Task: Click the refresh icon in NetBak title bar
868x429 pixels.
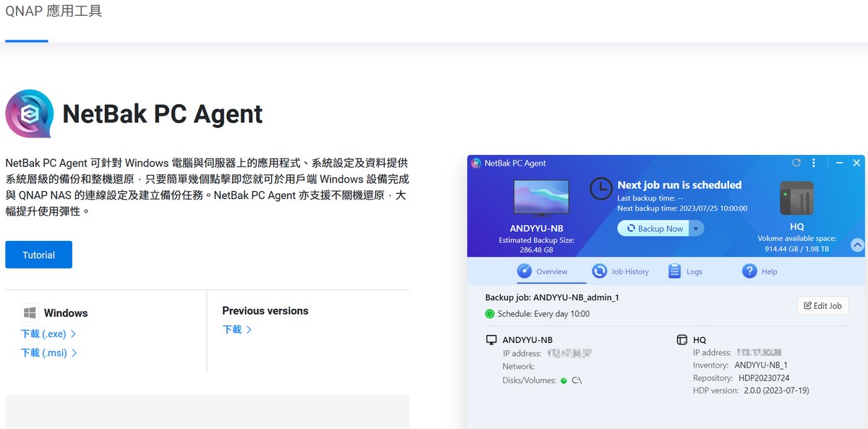Action: [796, 163]
